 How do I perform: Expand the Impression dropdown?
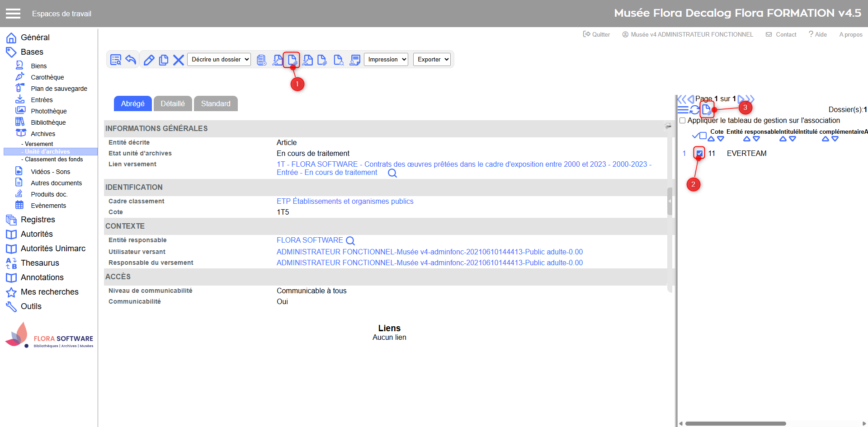pos(386,60)
